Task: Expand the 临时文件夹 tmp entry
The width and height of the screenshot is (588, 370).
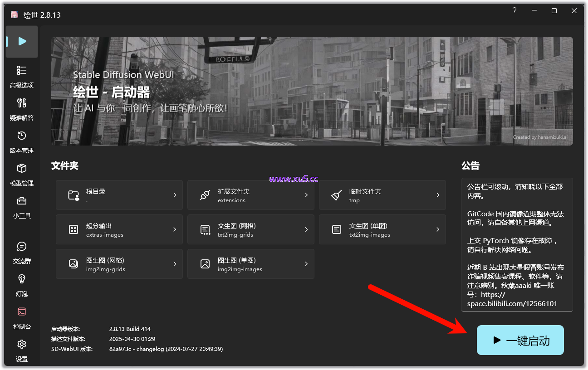Action: point(382,195)
